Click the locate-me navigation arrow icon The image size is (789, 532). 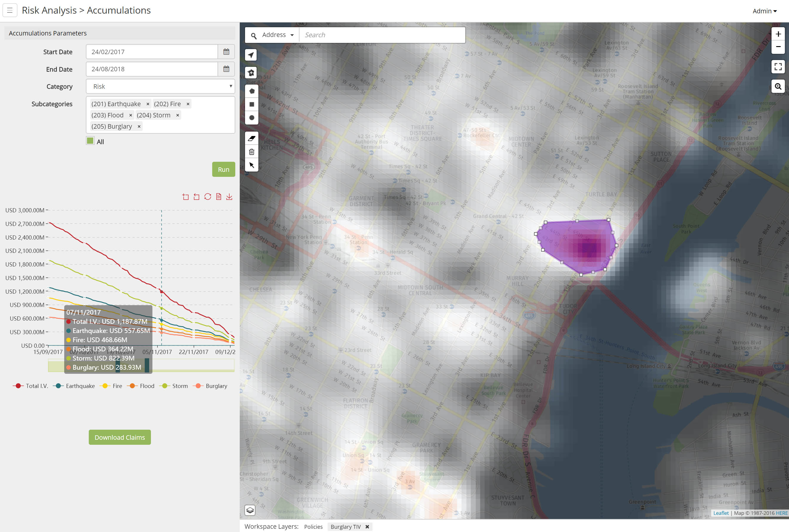coord(251,55)
